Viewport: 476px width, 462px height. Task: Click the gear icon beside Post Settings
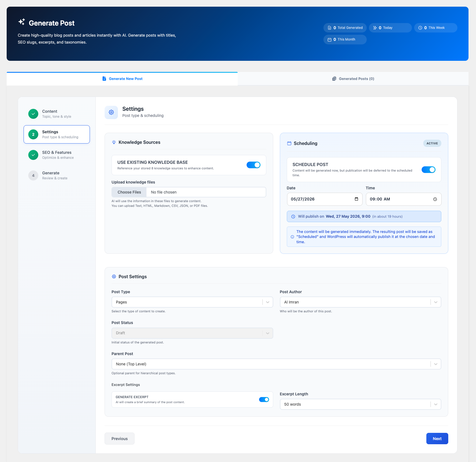(x=114, y=277)
